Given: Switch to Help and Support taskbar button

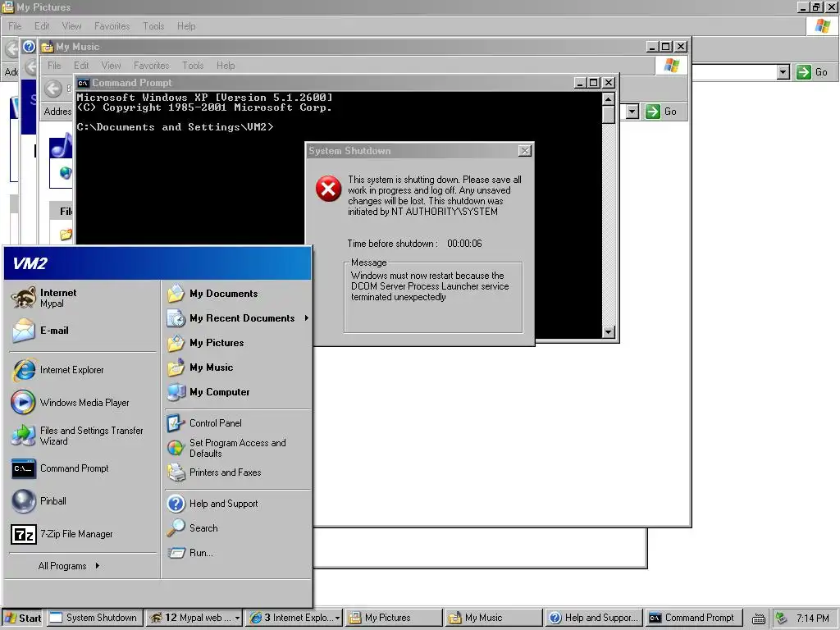Looking at the screenshot, I should pyautogui.click(x=594, y=618).
